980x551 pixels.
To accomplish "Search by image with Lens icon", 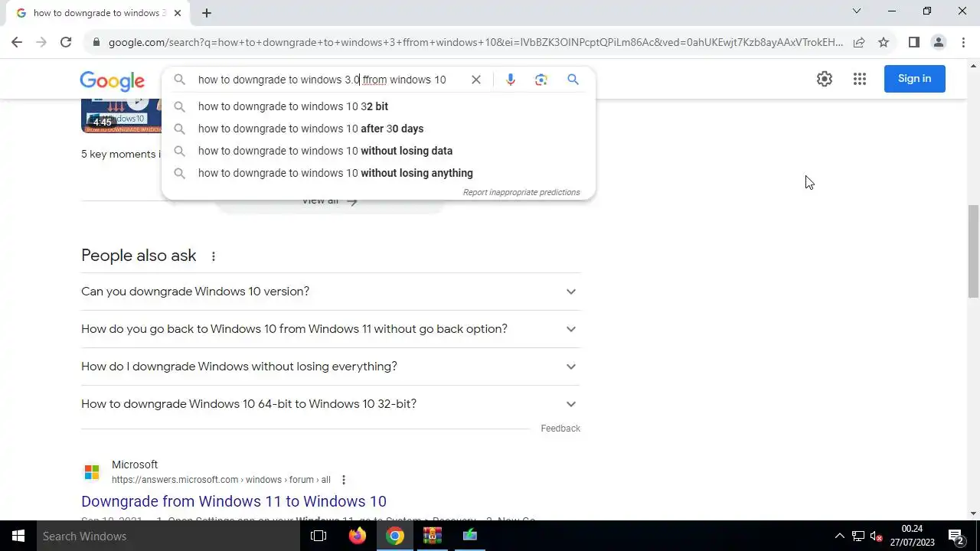I will (541, 80).
